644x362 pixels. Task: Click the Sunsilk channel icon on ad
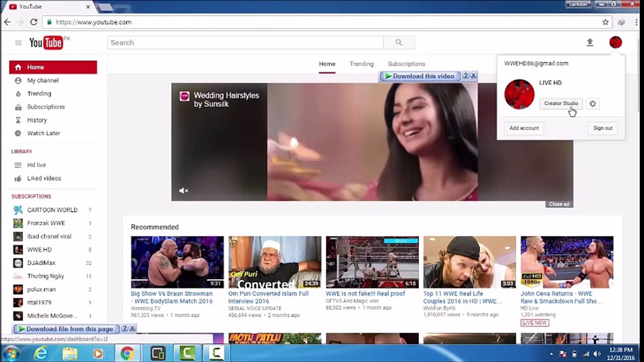[184, 96]
